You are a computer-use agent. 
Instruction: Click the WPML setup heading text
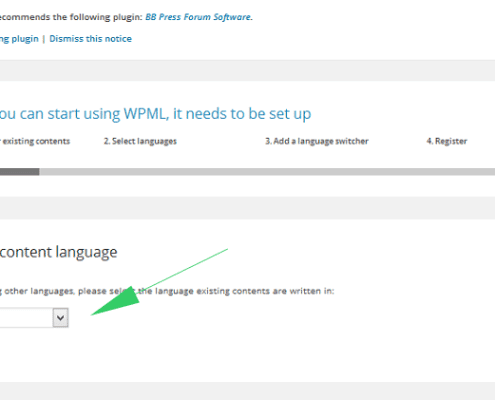pos(155,114)
